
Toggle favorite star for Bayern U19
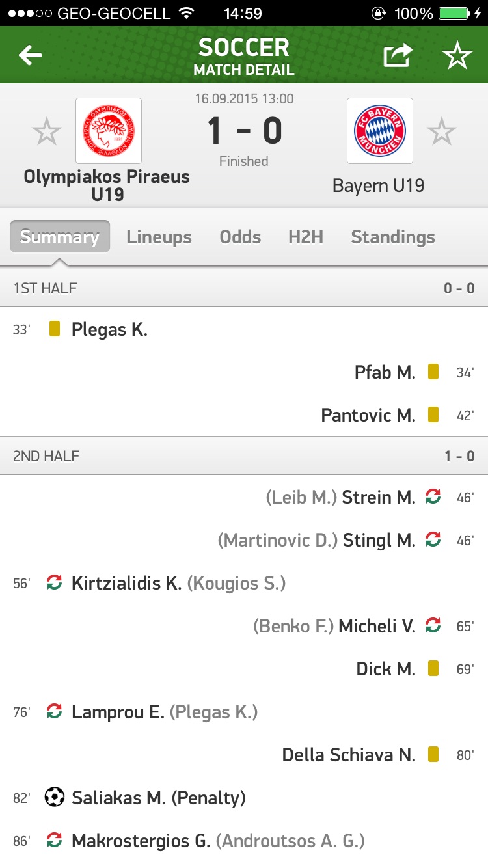pos(442,132)
